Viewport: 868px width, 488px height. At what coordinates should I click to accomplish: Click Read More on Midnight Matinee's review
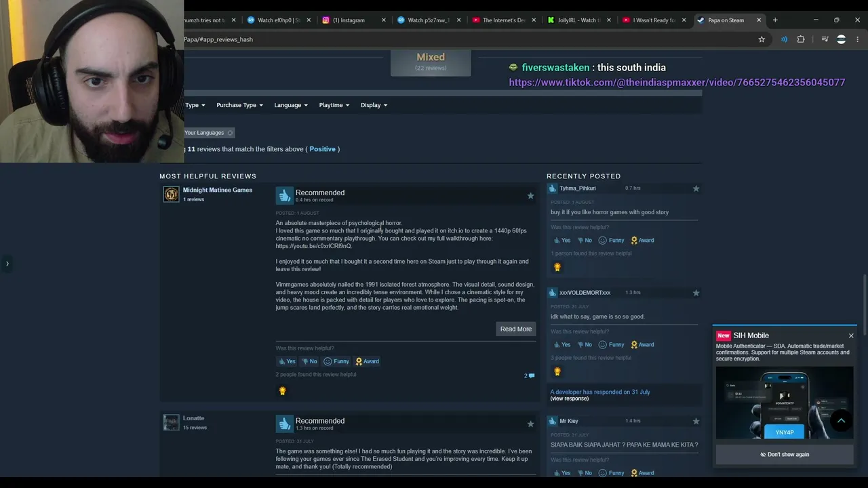pyautogui.click(x=516, y=329)
